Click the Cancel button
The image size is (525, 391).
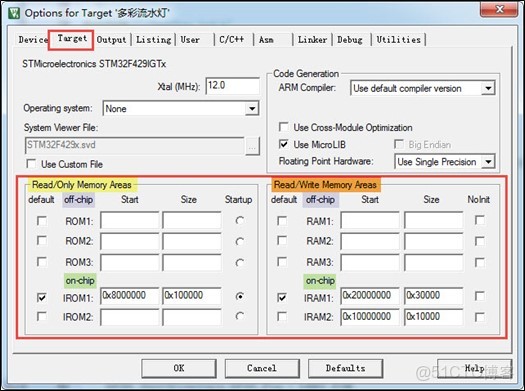tap(262, 368)
